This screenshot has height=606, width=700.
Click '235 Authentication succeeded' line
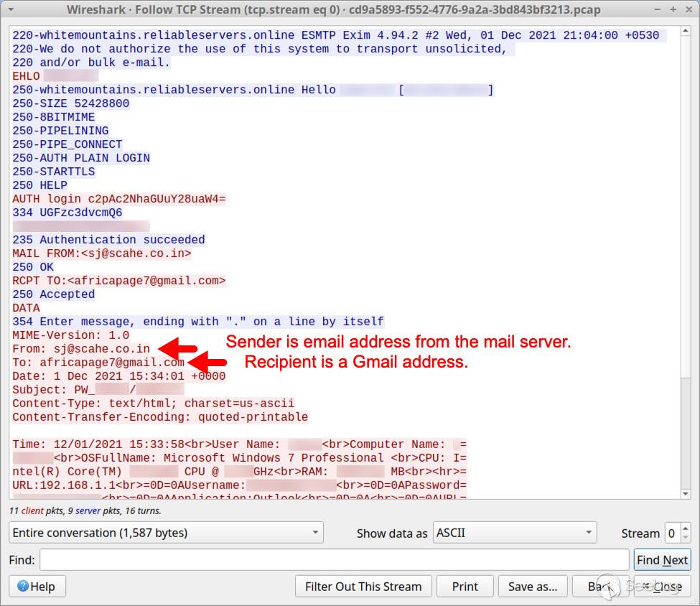108,240
